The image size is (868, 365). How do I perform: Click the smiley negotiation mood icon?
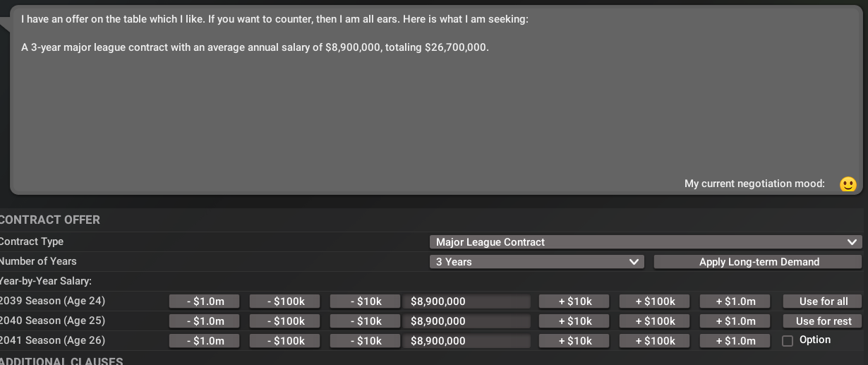click(x=848, y=184)
